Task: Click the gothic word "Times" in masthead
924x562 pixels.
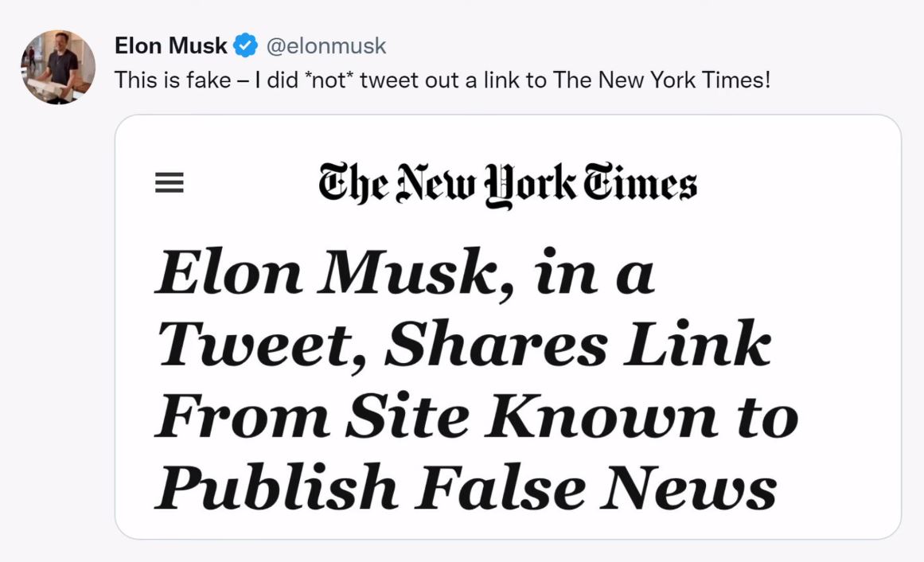Action: pos(641,183)
